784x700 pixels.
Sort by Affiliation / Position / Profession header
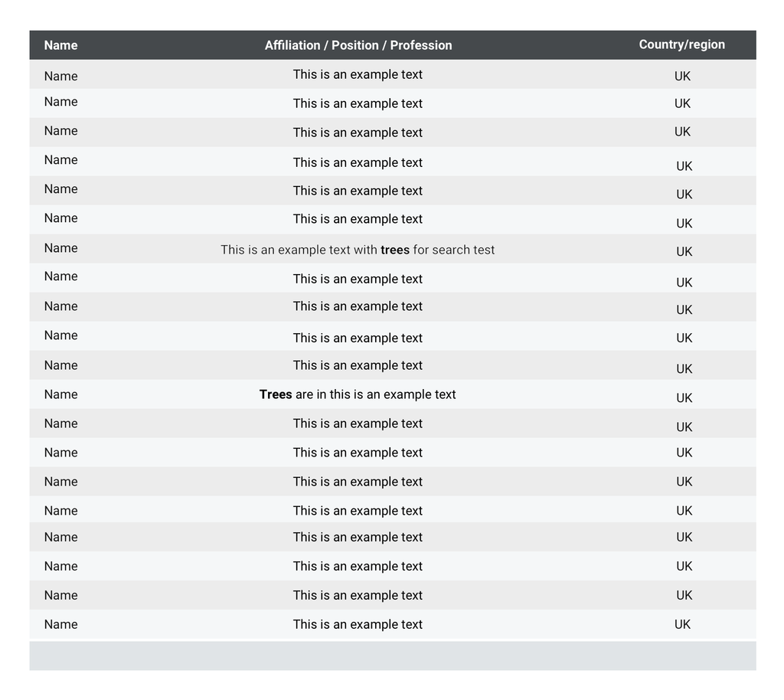(358, 45)
